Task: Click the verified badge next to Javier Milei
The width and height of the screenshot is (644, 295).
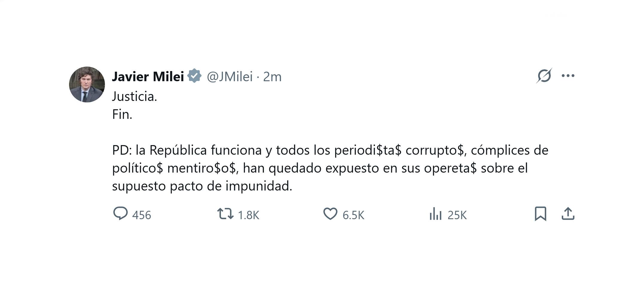Action: coord(194,76)
